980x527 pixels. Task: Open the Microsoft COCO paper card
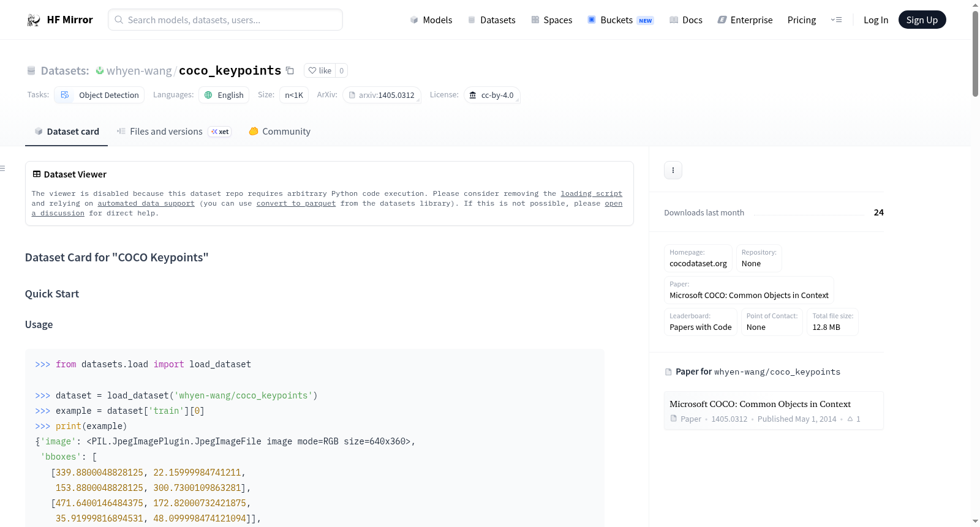(774, 411)
